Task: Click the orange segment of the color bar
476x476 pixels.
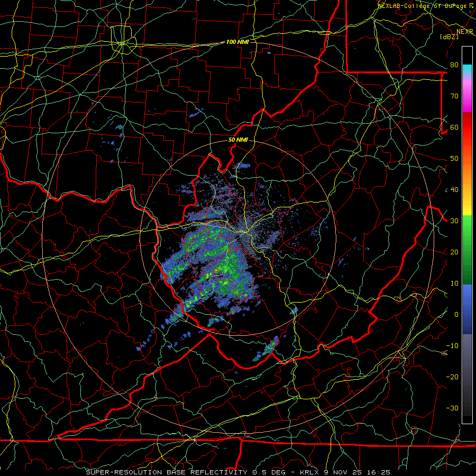Action: [467, 173]
